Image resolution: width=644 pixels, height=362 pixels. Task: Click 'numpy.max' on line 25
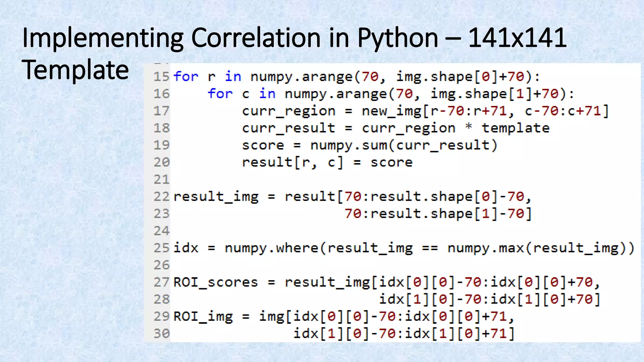click(486, 248)
